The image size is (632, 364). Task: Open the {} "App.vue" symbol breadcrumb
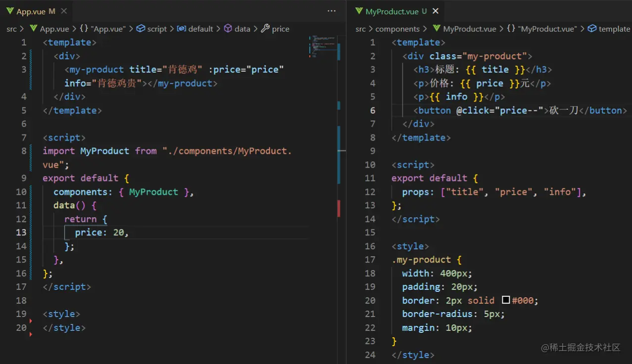click(102, 29)
